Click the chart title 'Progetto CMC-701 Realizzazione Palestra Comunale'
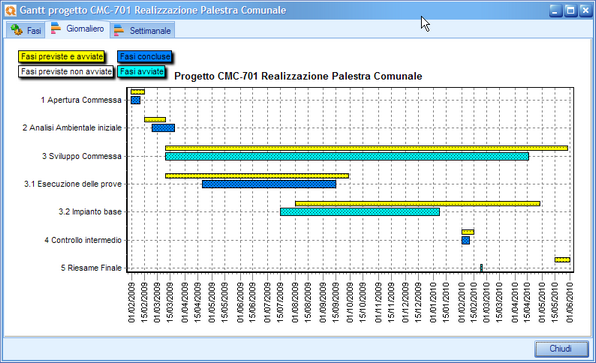 (x=298, y=76)
